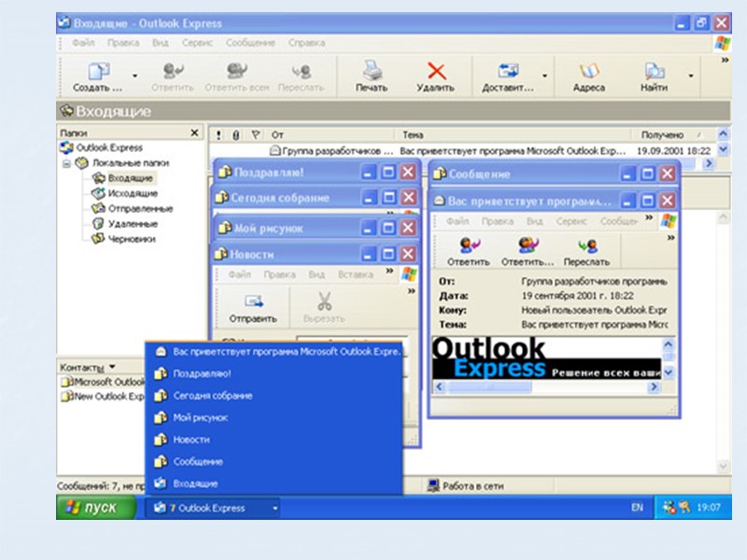Click Отправить in the Новости window
Screen dimensions: 747x560
[x=253, y=308]
